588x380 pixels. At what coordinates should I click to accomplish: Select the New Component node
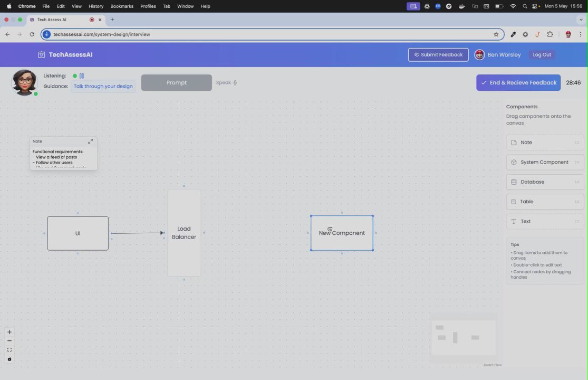[342, 233]
